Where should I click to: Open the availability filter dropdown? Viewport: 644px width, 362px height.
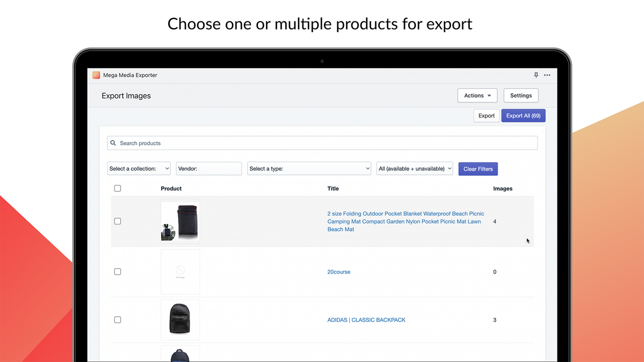coord(415,168)
